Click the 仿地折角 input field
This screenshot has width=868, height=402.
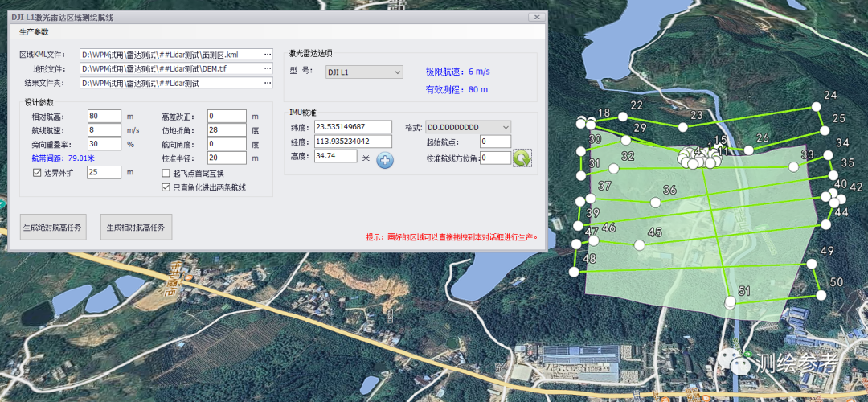(227, 130)
